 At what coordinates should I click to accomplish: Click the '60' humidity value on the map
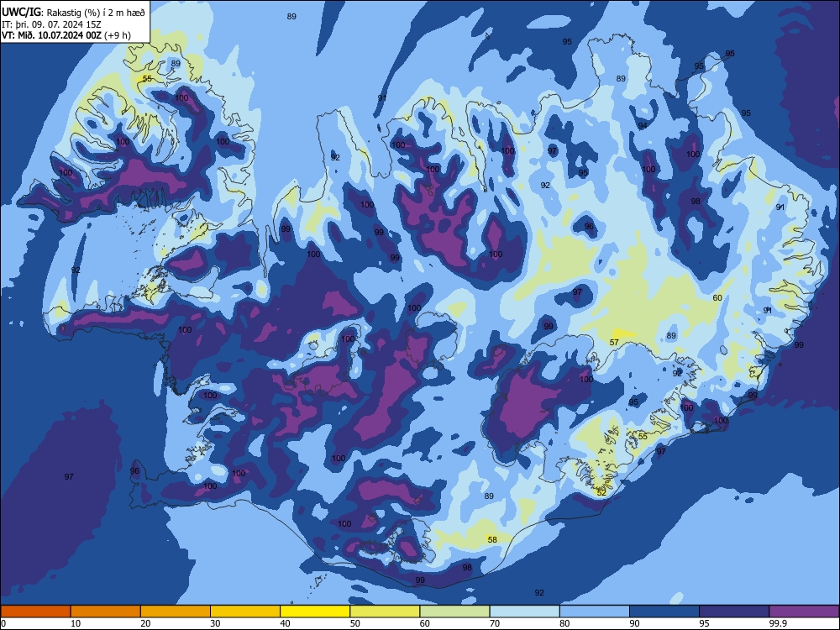click(717, 298)
